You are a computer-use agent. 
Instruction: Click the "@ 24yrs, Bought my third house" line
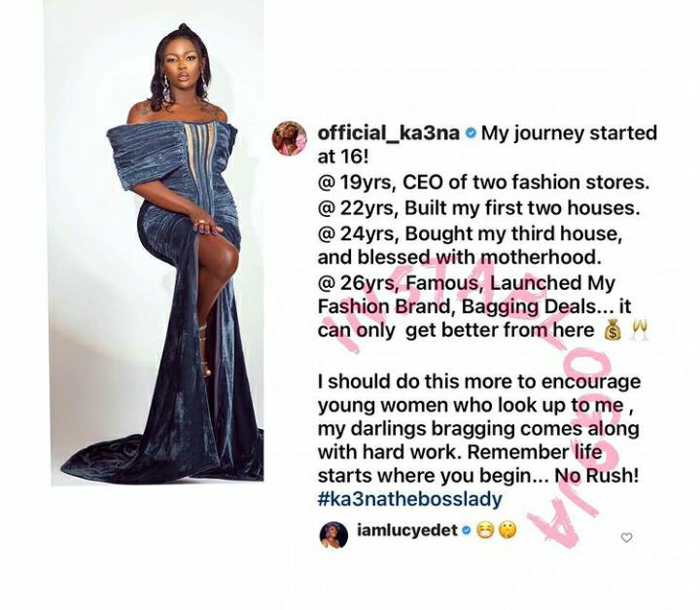(471, 233)
